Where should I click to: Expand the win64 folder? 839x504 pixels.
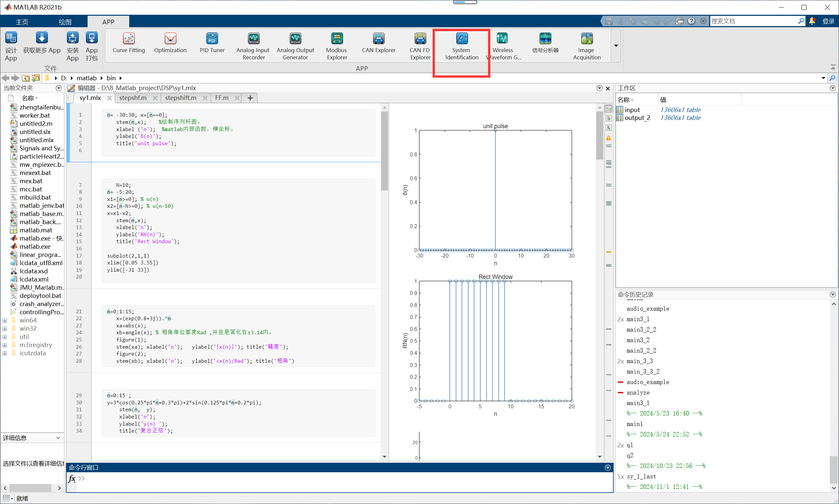[x=5, y=320]
